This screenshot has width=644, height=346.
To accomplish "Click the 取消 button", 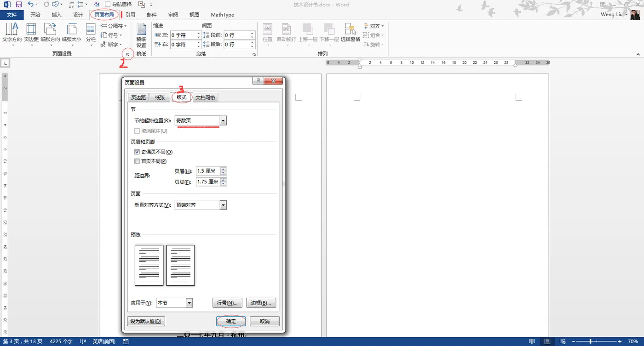I will click(x=264, y=321).
